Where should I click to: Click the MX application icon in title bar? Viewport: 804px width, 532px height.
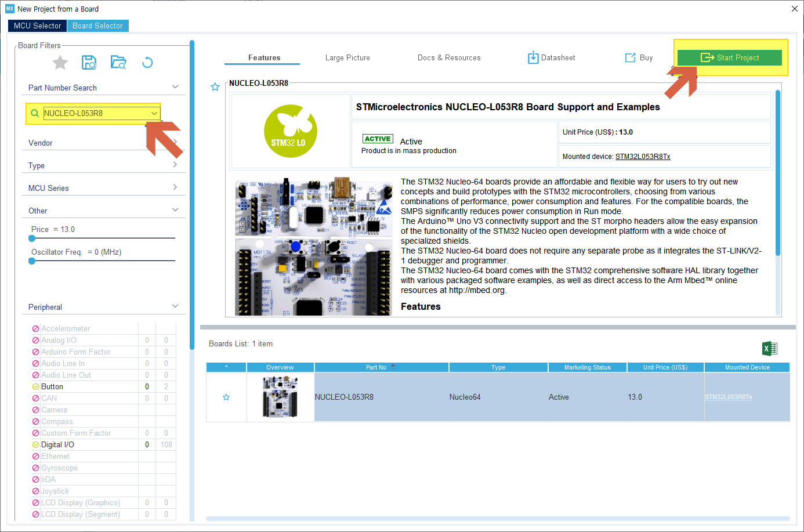coord(10,9)
